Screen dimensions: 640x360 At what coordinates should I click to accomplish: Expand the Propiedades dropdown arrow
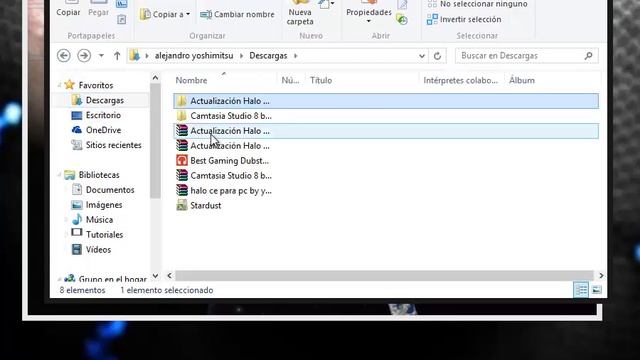[x=369, y=21]
